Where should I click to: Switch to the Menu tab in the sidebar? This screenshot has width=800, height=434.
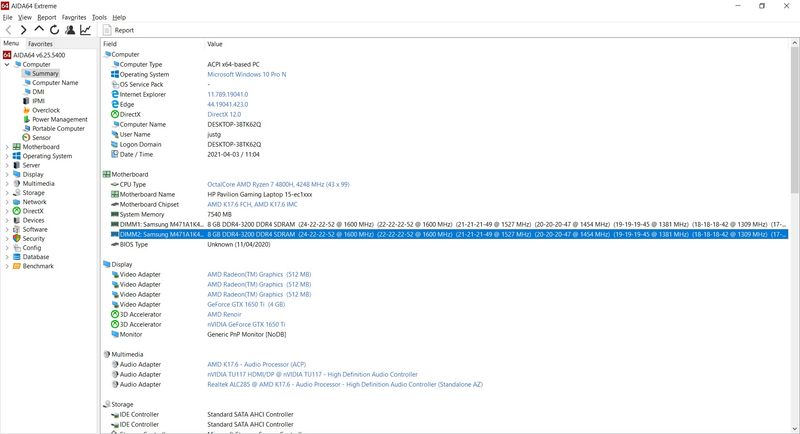(x=11, y=43)
